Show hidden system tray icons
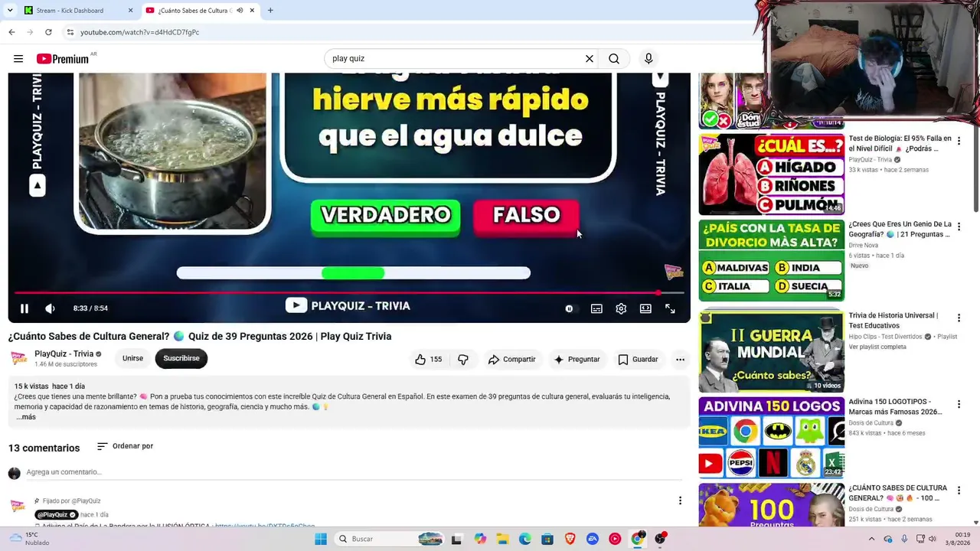980x551 pixels. point(872,539)
